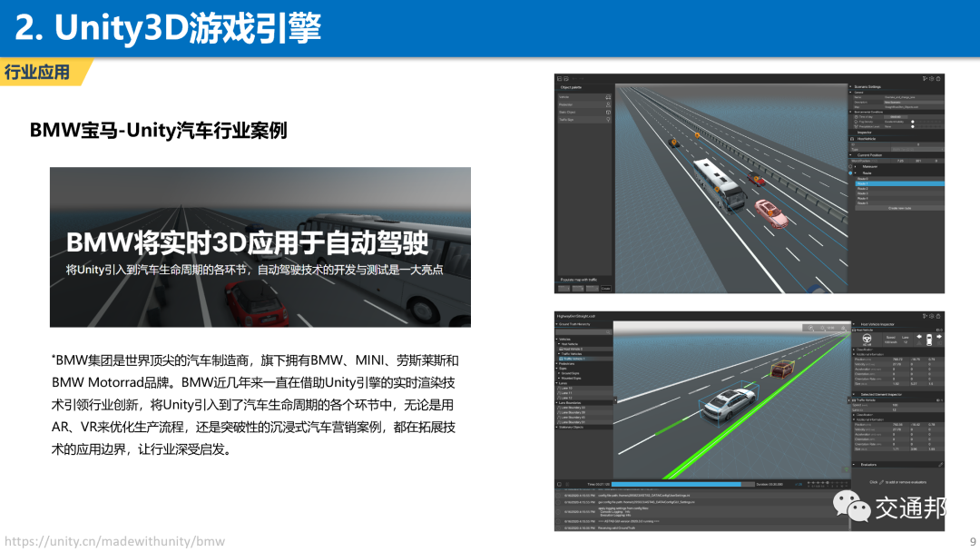980x552 pixels.
Task: Click the Time of day clock icon
Action: [x=857, y=117]
